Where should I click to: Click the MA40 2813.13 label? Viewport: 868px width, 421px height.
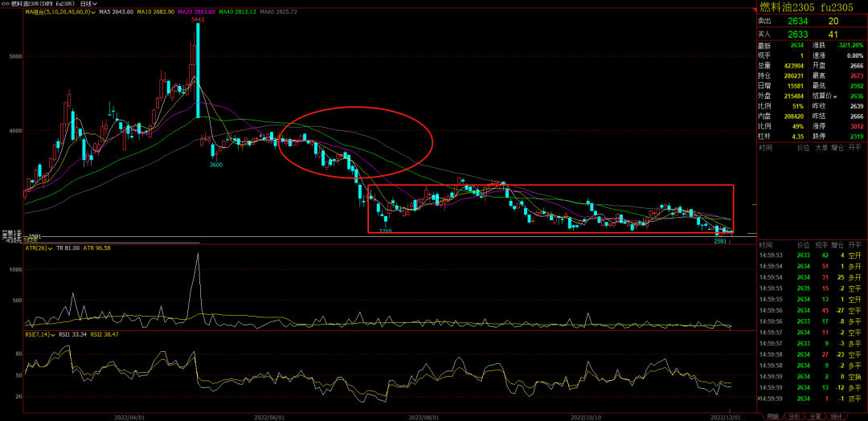235,11
